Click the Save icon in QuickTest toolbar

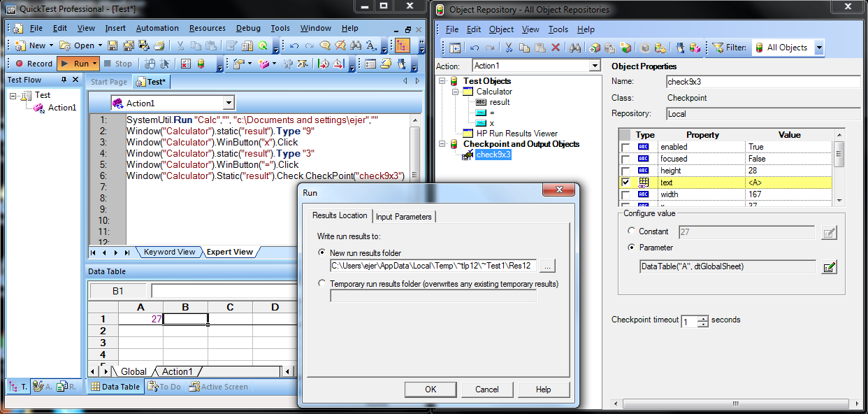114,45
